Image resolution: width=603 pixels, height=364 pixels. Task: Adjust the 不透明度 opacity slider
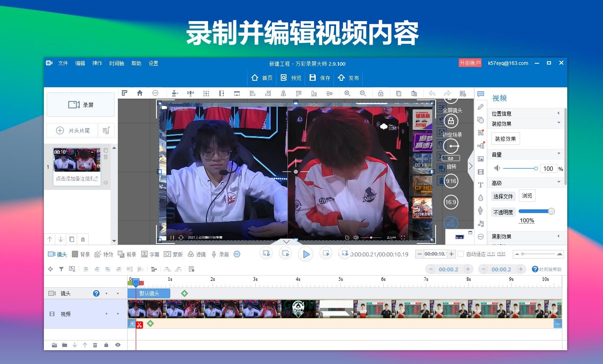(536, 211)
